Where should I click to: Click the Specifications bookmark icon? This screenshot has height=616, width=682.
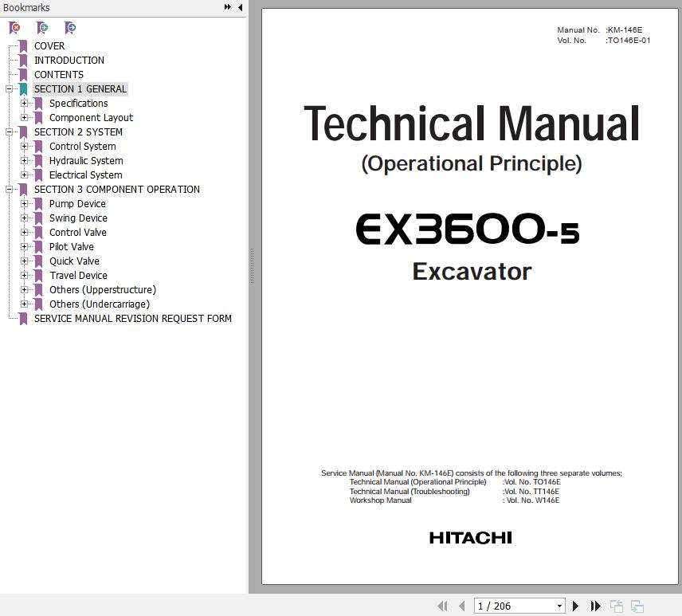click(x=39, y=104)
